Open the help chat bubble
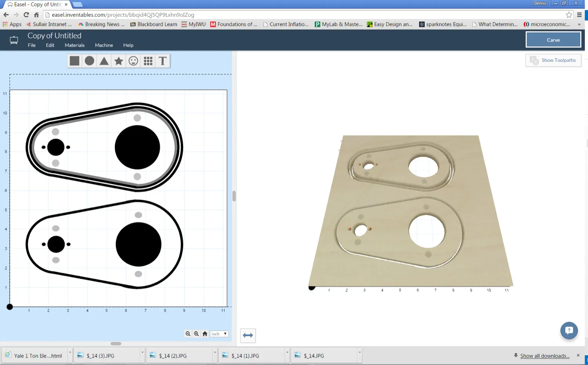Image resolution: width=588 pixels, height=365 pixels. [x=569, y=330]
